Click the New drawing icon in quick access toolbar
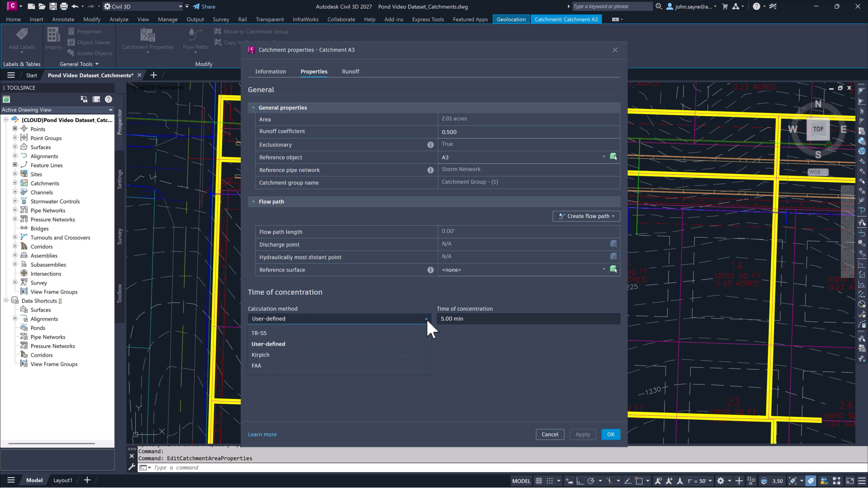This screenshot has height=488, width=868. click(31, 6)
